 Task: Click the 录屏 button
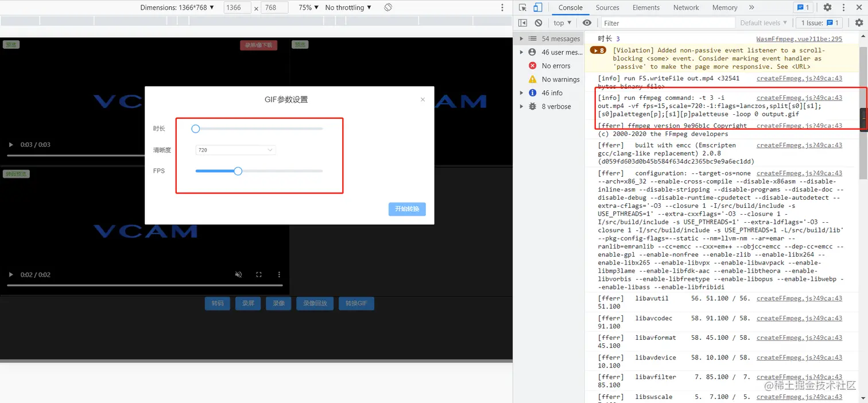[x=248, y=303]
